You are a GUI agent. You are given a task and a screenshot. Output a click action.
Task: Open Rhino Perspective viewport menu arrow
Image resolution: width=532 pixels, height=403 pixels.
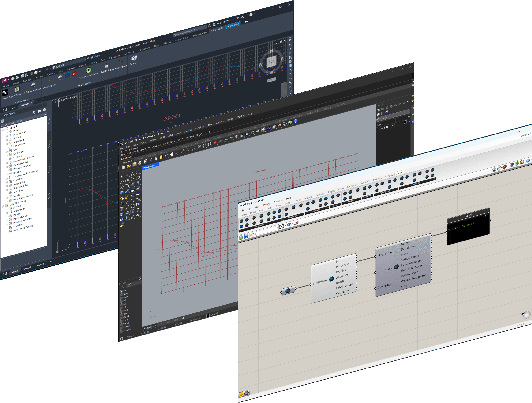158,164
